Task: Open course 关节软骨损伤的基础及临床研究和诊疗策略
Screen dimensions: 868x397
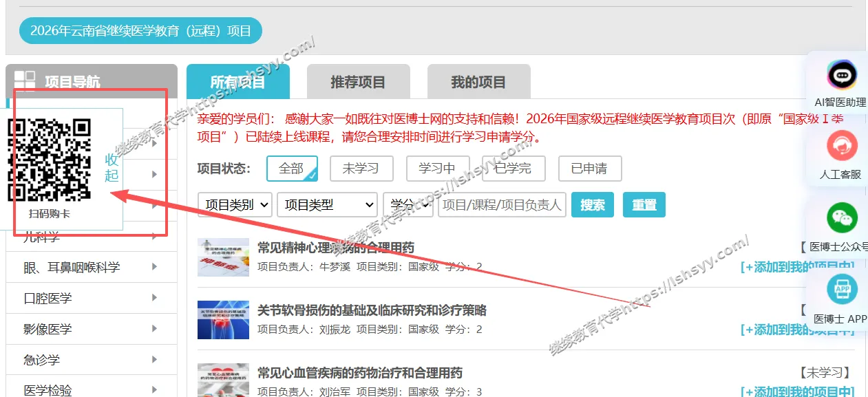Action: (x=372, y=310)
